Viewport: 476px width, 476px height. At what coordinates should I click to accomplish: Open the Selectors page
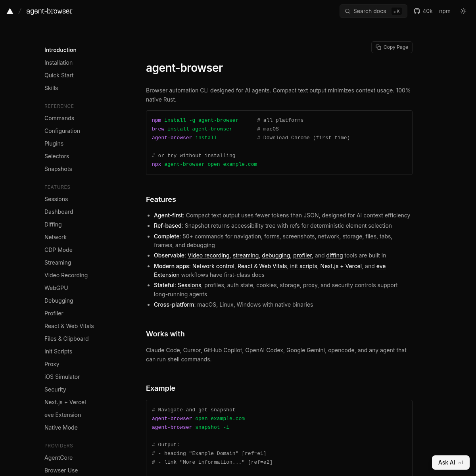point(57,156)
